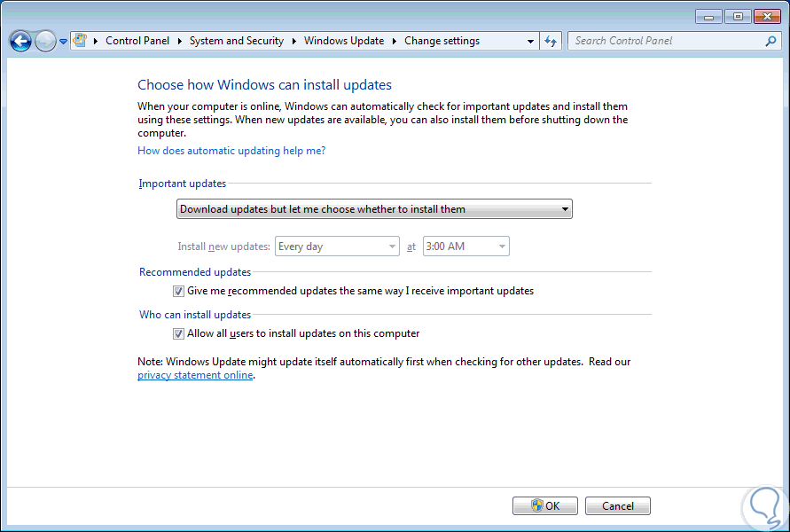Open recent pages dropdown next to Forward arrow
This screenshot has height=532, width=790.
[63, 42]
